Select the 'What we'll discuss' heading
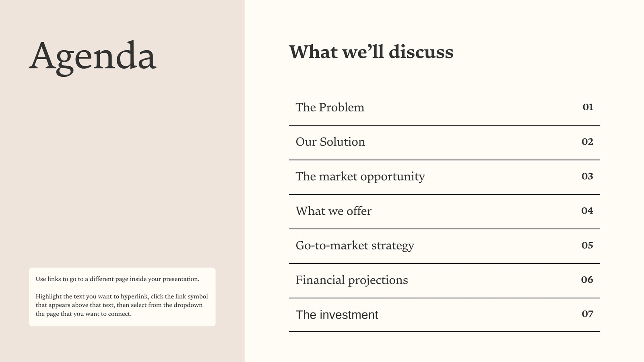This screenshot has width=644, height=362. [371, 52]
